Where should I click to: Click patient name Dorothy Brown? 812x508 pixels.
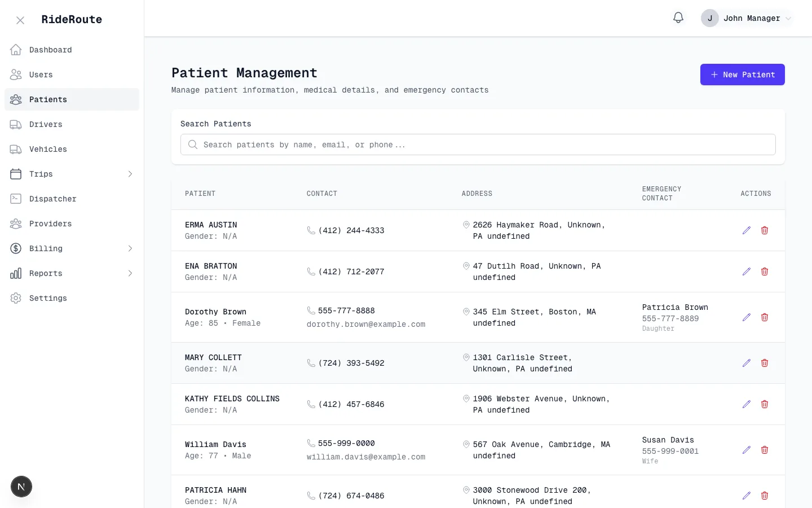pyautogui.click(x=215, y=312)
